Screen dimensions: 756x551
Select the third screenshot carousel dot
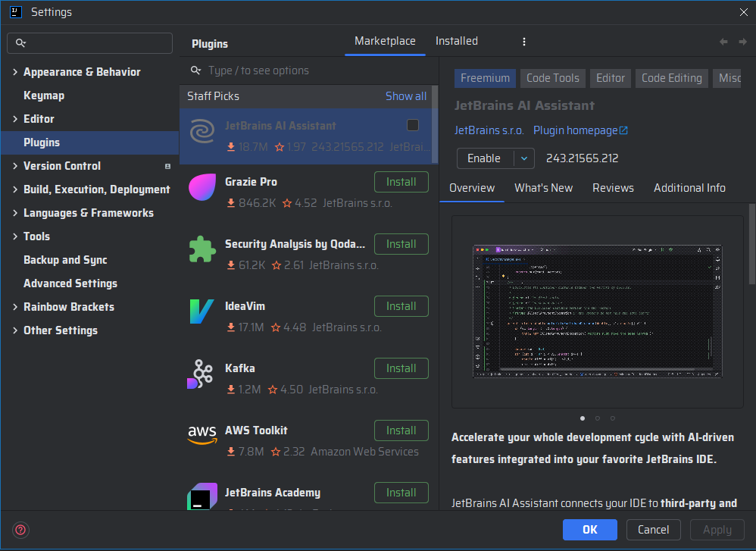[x=612, y=418]
